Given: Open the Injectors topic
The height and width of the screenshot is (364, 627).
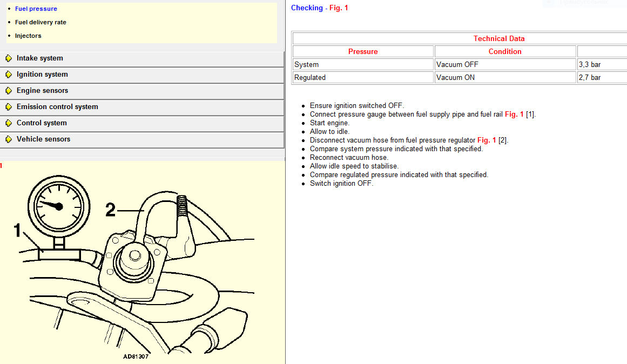Looking at the screenshot, I should (28, 36).
